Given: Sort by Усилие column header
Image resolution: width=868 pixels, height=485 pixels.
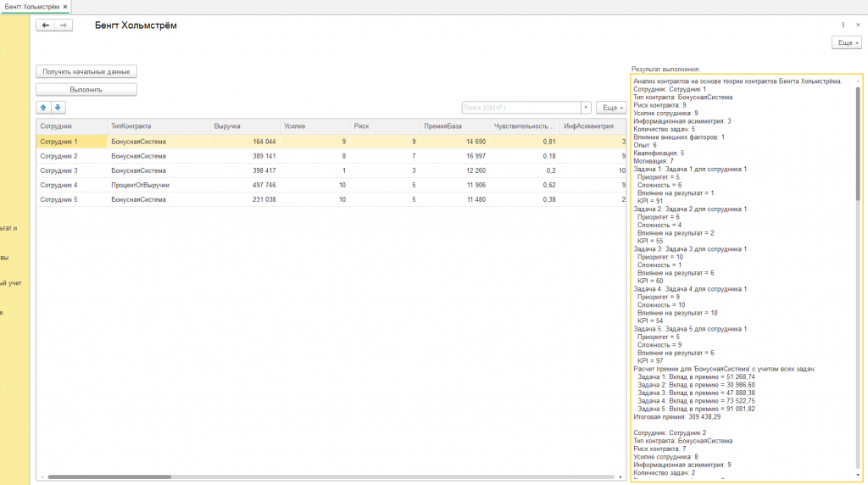Looking at the screenshot, I should click(314, 126).
